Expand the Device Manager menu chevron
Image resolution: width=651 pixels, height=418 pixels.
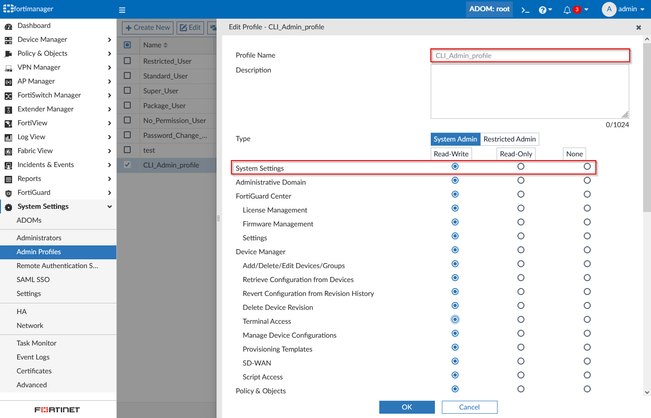[109, 40]
